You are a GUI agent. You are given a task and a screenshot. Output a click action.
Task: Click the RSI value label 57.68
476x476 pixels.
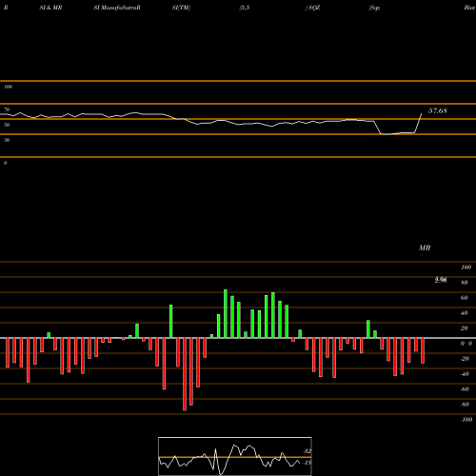tap(438, 110)
